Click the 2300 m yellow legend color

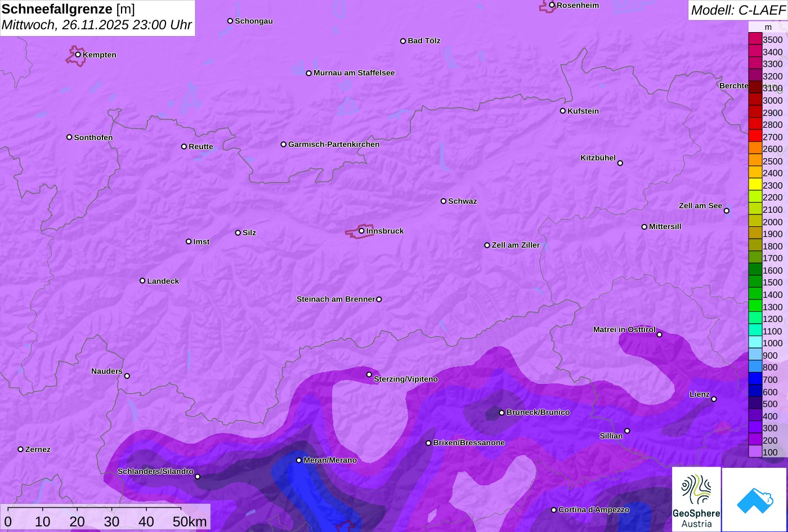pyautogui.click(x=755, y=185)
